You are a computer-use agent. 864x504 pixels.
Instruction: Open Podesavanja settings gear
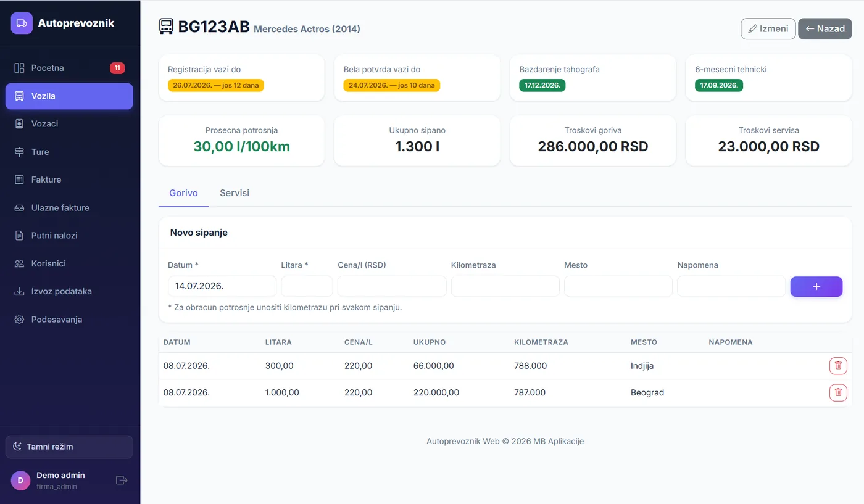pos(19,320)
